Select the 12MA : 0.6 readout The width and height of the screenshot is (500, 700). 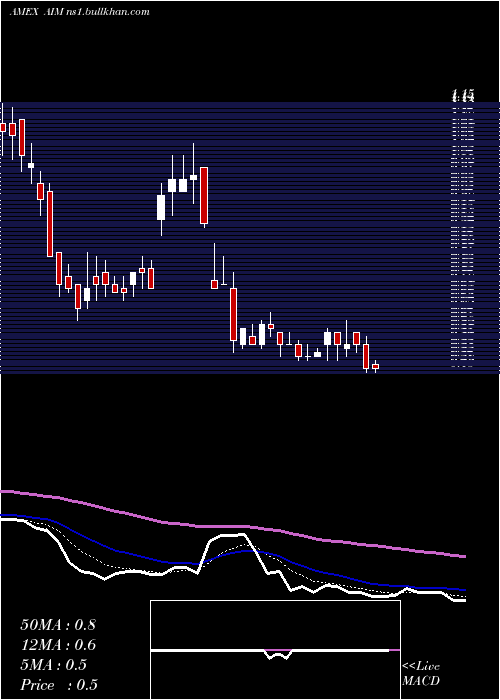point(58,645)
